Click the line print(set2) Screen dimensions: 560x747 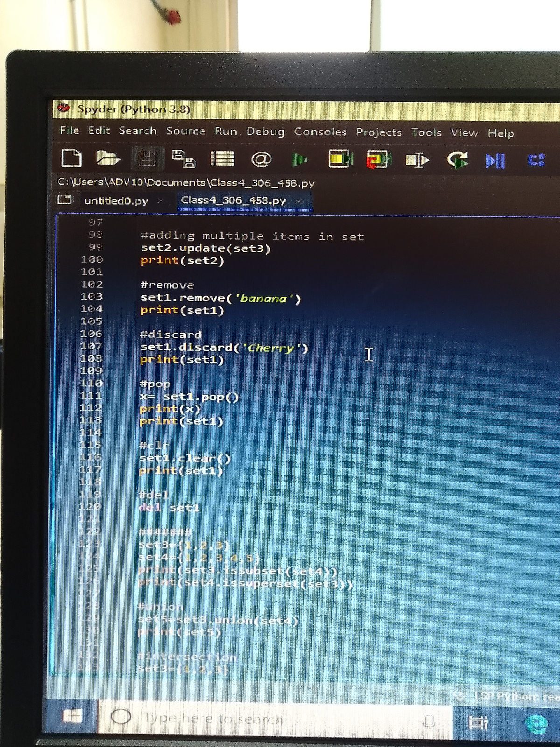[182, 261]
